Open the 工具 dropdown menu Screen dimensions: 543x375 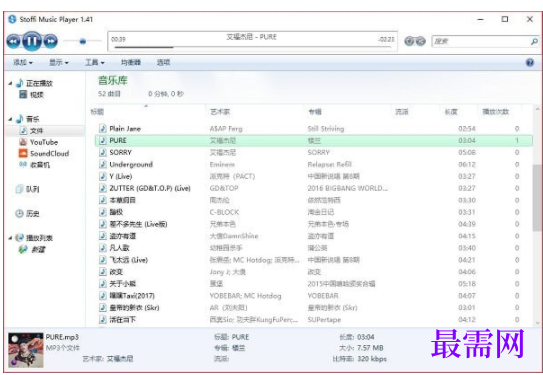(95, 62)
